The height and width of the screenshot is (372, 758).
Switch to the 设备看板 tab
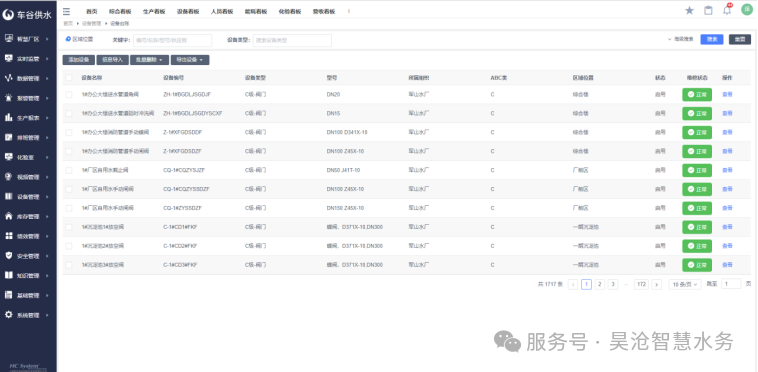pyautogui.click(x=188, y=12)
